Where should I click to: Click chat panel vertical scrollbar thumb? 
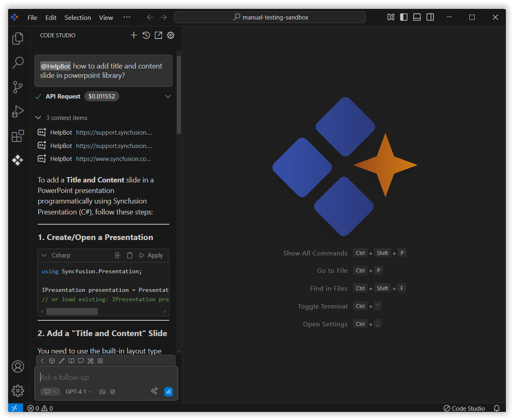tap(179, 94)
